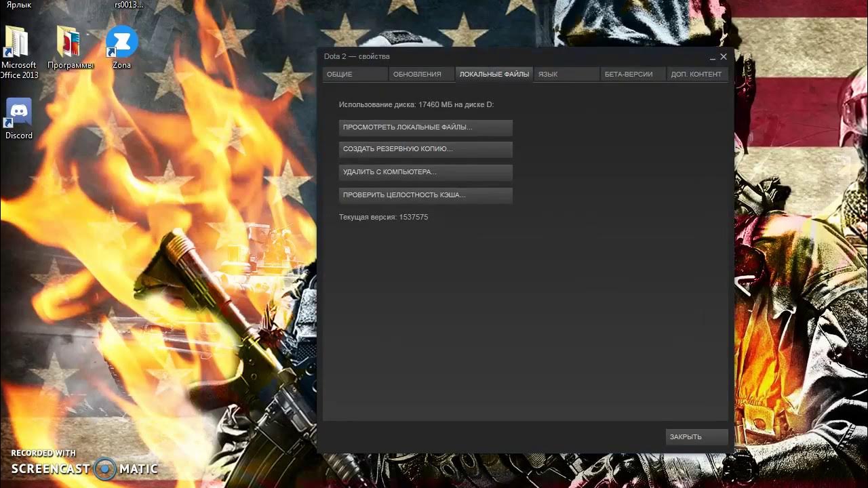
Task: Click the ЗАКРЫТЬ button
Action: 697,436
